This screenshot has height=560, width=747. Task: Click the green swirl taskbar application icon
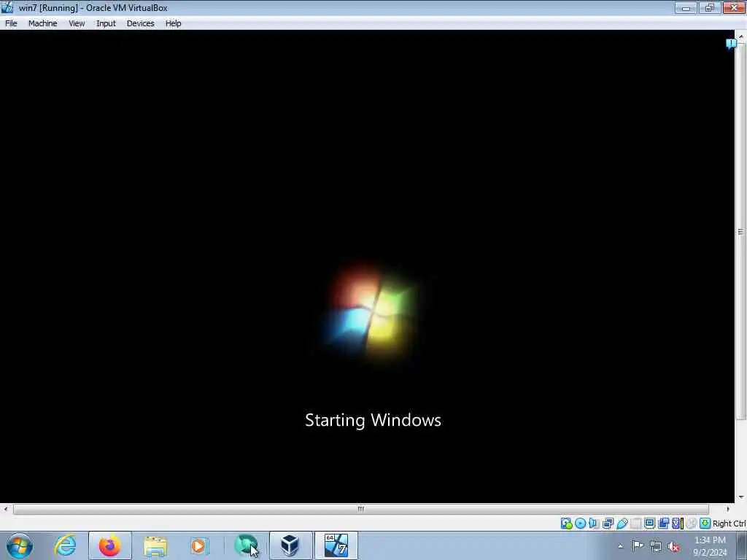click(245, 545)
